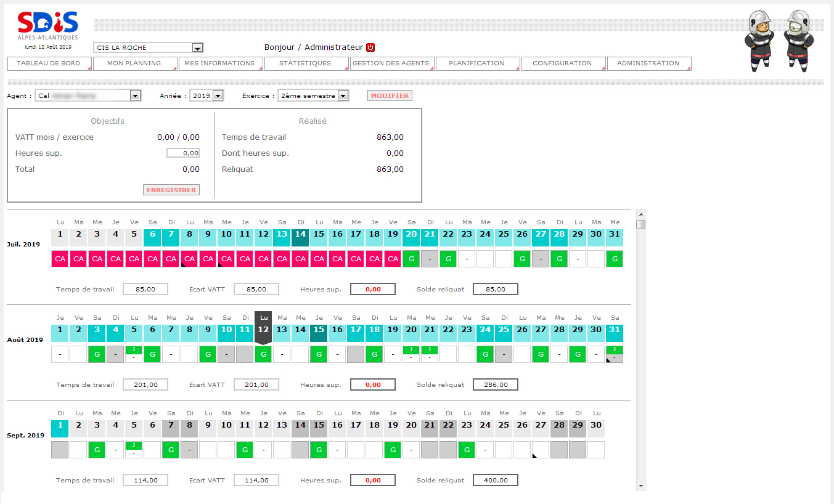834x504 pixels.
Task: Click the Sept. 2019 month label
Action: tap(25, 435)
